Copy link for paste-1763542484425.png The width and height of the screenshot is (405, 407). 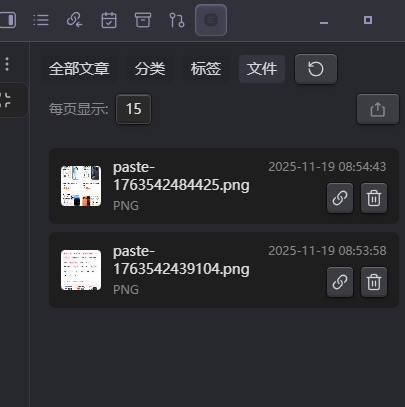tap(340, 198)
